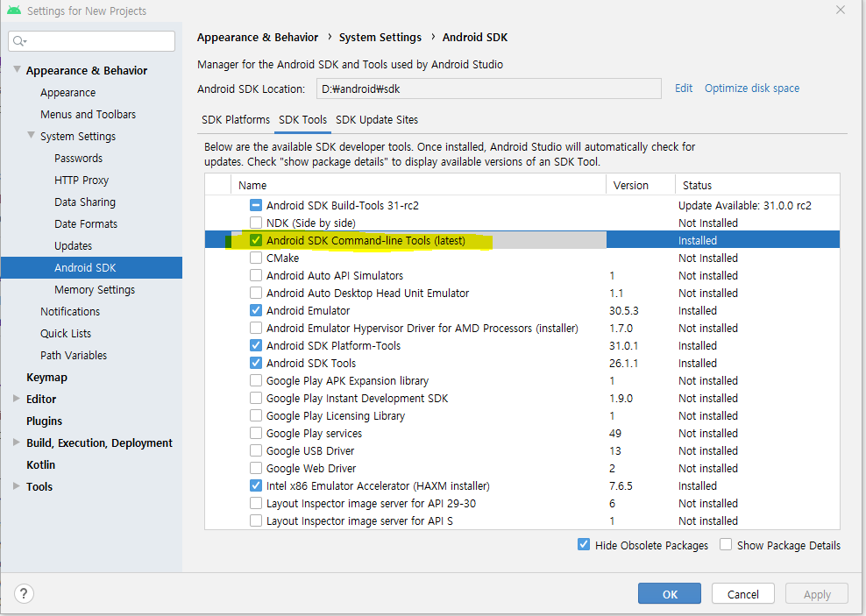866x616 pixels.
Task: Open Appearance settings in the tree
Action: click(x=68, y=92)
